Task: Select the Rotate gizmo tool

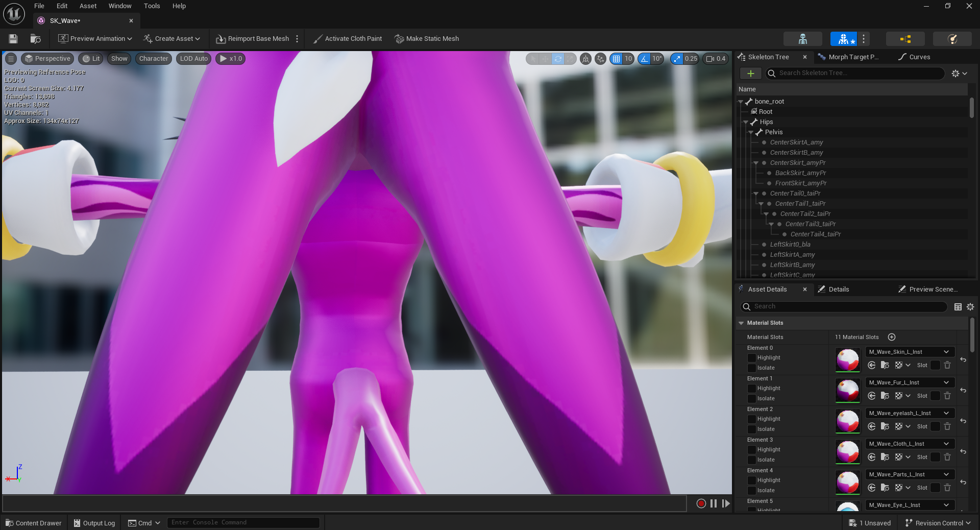Action: 558,59
